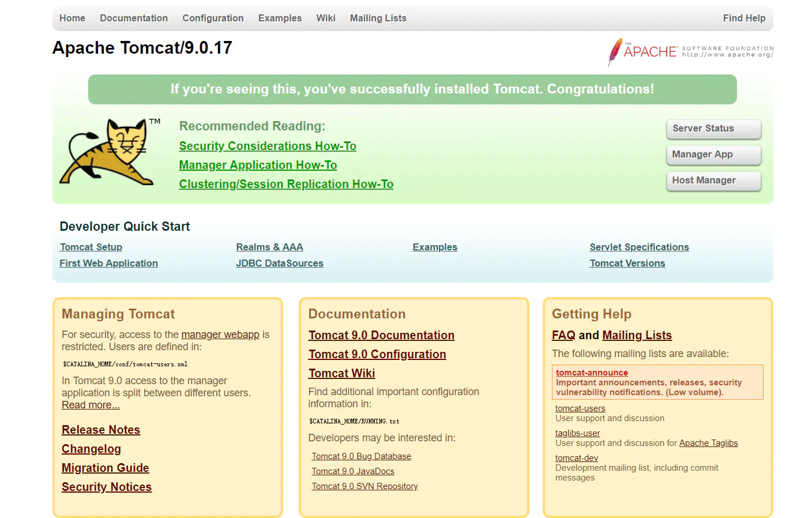The height and width of the screenshot is (518, 812).
Task: Click the $CATALINA_HOME/conf/tomcat-users.xml path text
Action: (x=125, y=364)
